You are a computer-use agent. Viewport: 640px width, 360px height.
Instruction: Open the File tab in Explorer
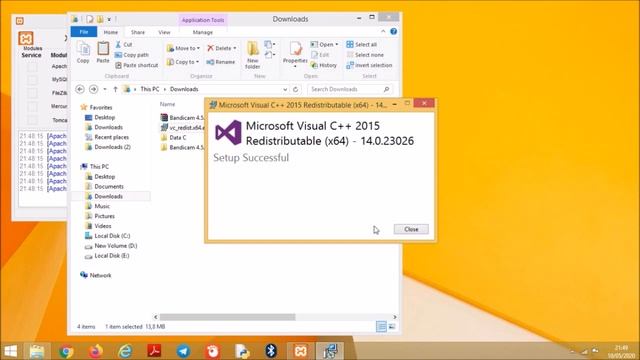coord(84,32)
